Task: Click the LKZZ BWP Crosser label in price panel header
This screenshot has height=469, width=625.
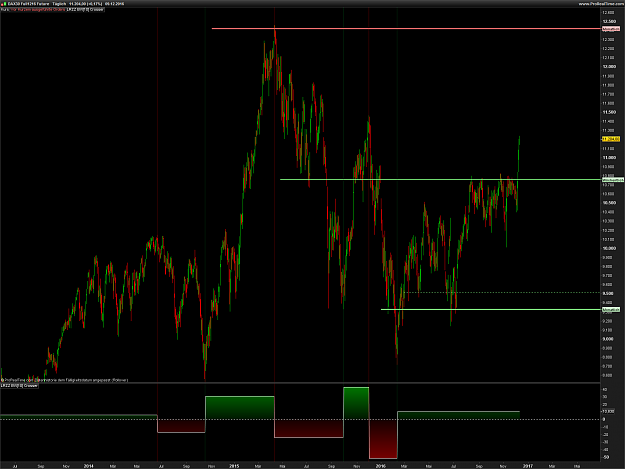Action: click(x=85, y=9)
